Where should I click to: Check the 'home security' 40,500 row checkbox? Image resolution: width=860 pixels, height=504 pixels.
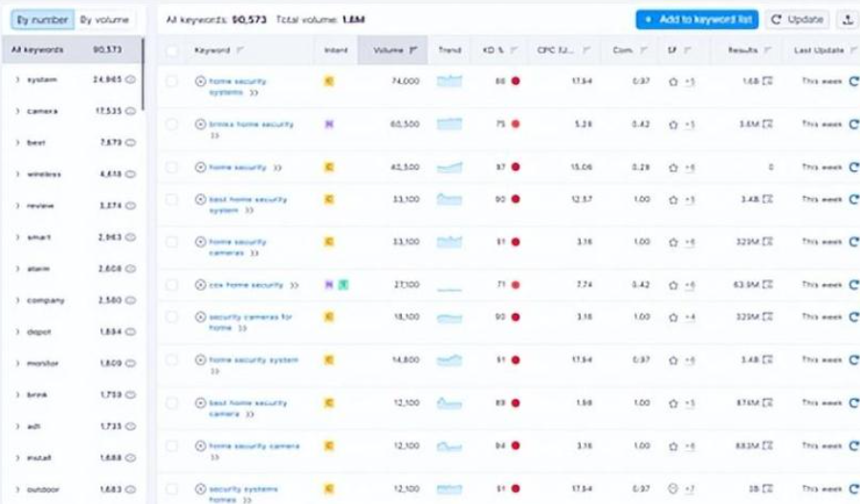click(x=171, y=167)
